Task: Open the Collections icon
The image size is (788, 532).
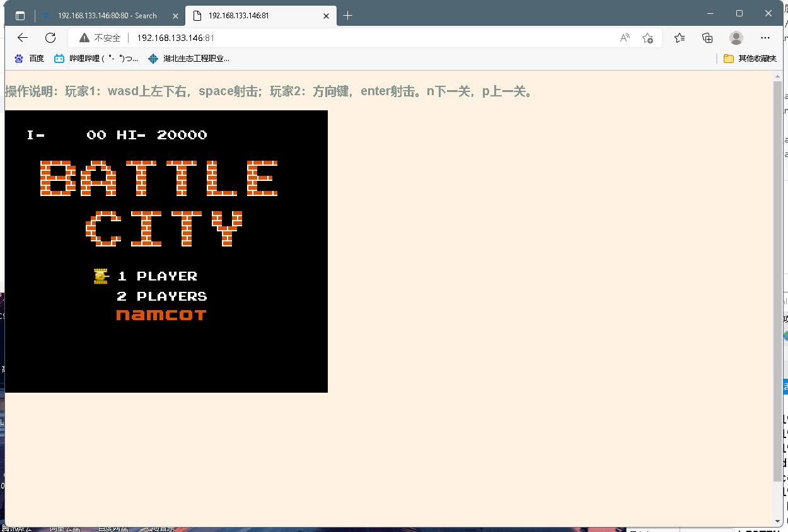Action: tap(707, 38)
